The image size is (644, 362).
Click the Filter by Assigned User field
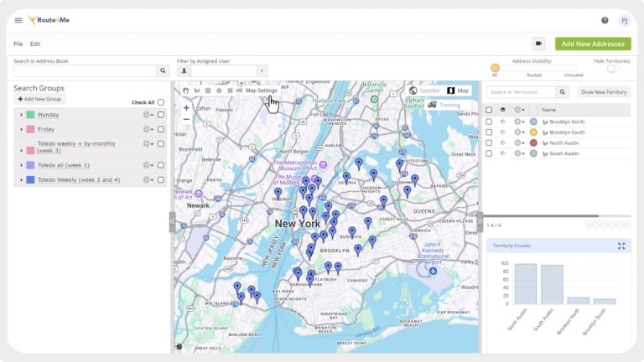[223, 70]
